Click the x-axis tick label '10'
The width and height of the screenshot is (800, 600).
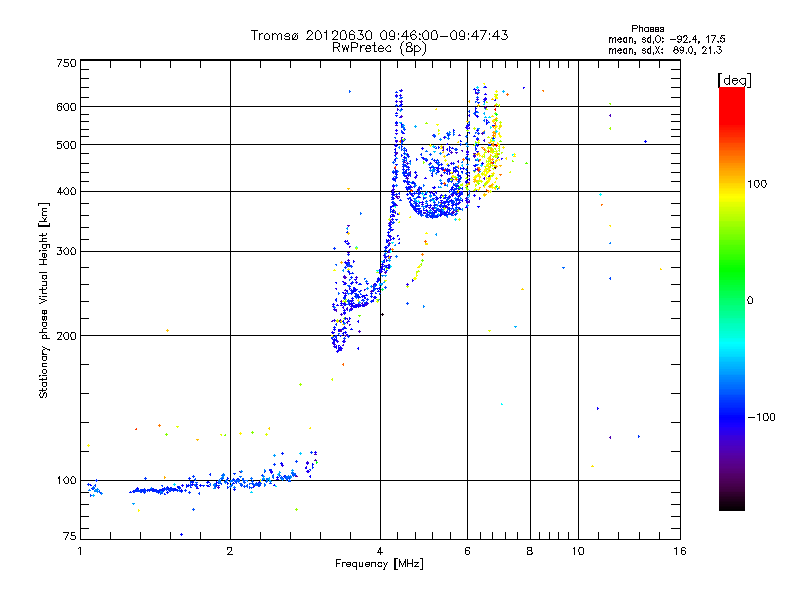[578, 551]
